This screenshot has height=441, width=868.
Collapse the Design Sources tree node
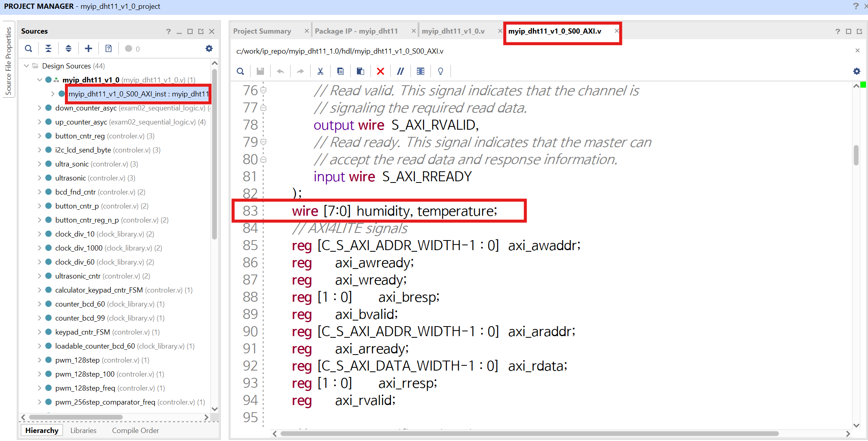pyautogui.click(x=27, y=66)
